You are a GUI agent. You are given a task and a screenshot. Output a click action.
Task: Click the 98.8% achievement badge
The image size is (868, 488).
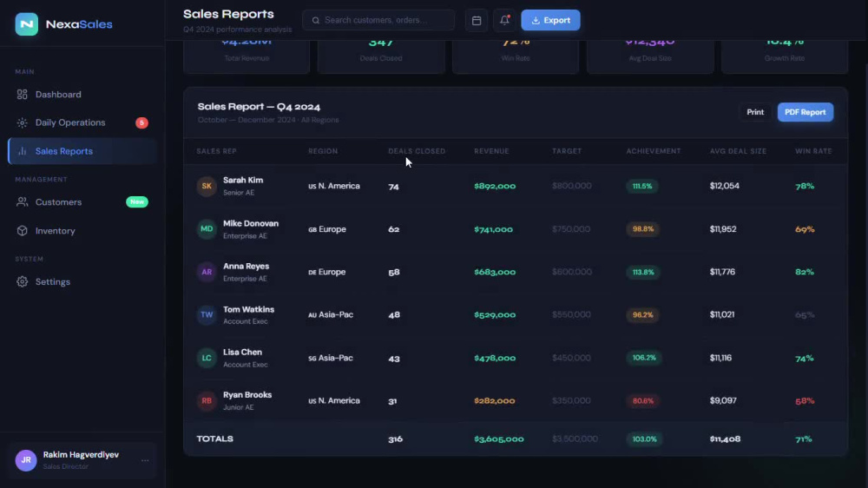[x=642, y=228]
